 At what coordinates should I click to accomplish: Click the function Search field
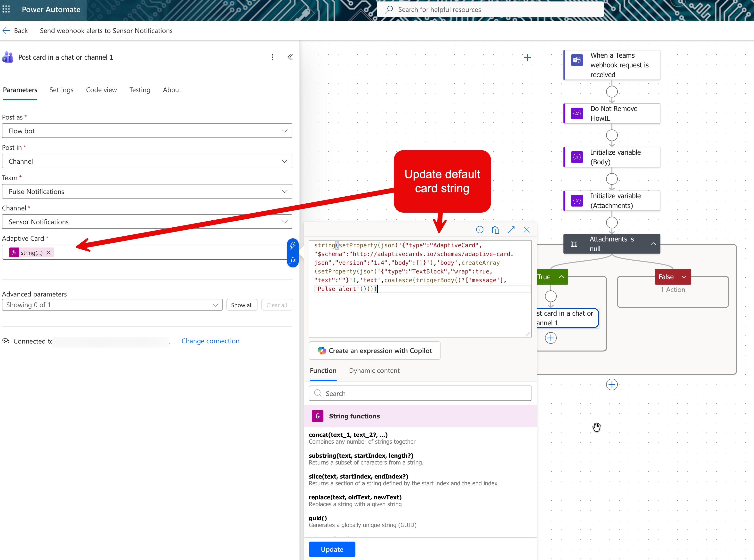tap(420, 393)
